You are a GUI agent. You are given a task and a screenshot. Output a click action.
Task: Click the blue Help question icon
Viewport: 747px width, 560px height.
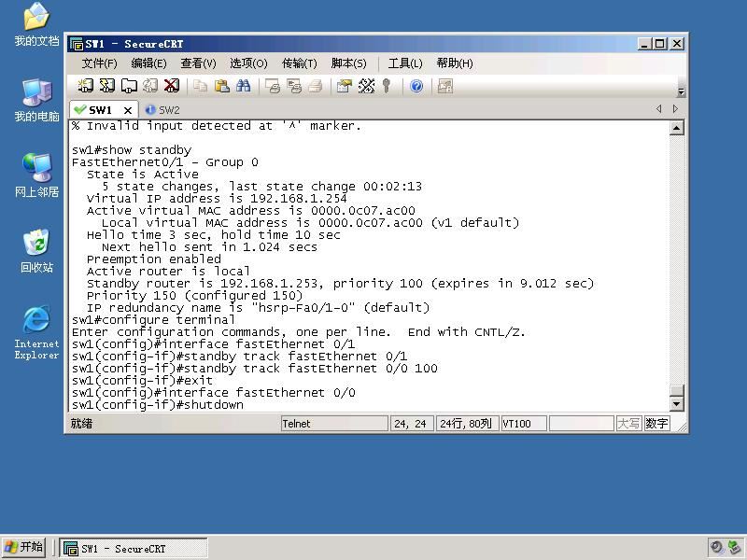coord(416,86)
